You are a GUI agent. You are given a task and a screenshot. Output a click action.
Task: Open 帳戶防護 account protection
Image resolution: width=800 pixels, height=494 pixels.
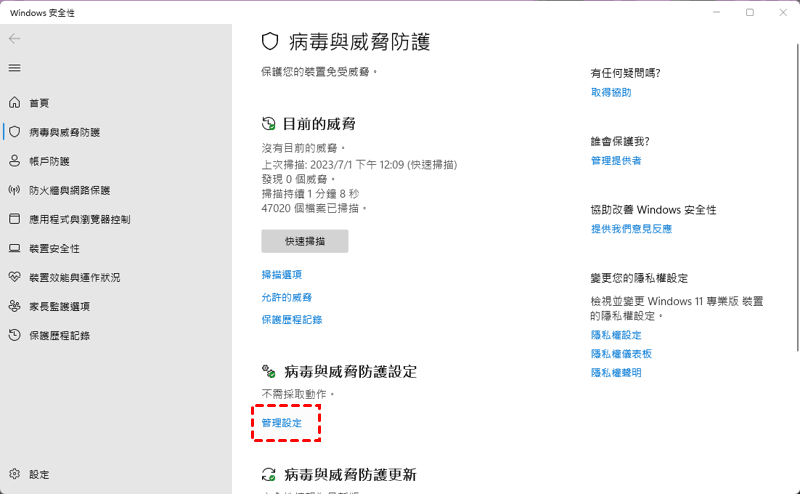point(49,161)
